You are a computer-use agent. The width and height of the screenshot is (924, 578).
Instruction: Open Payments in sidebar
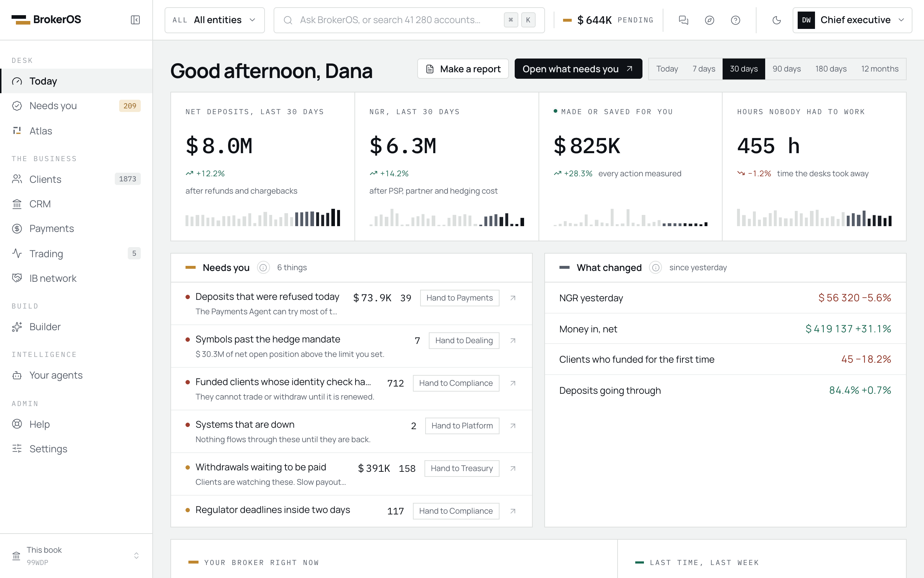77,229
